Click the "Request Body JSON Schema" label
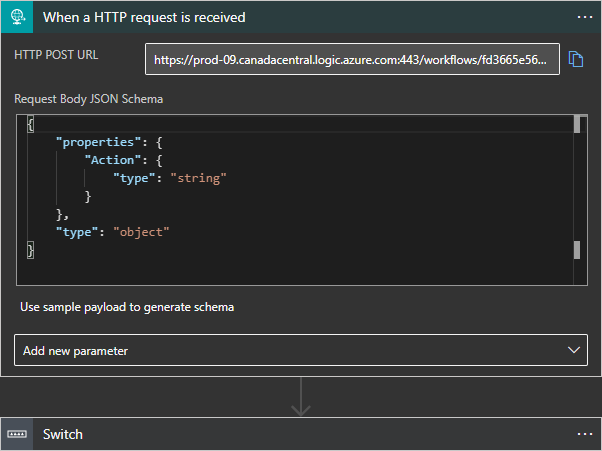602x451 pixels. (x=88, y=99)
